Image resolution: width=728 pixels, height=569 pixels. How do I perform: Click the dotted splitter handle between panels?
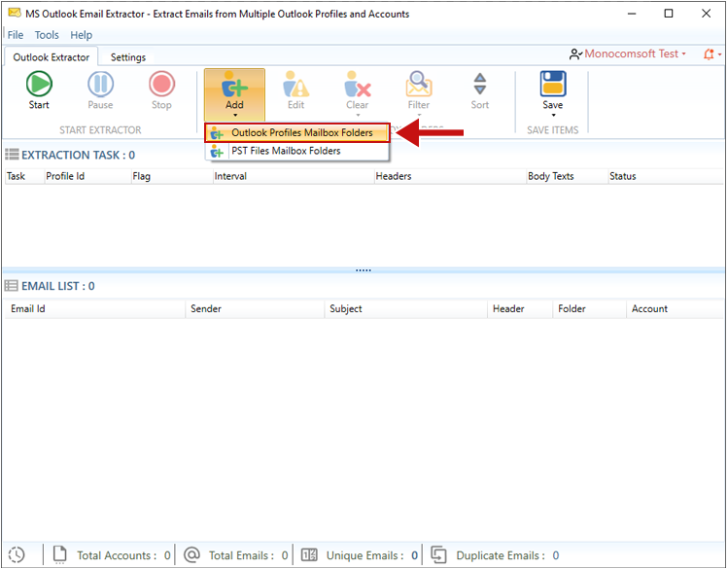coord(364,269)
